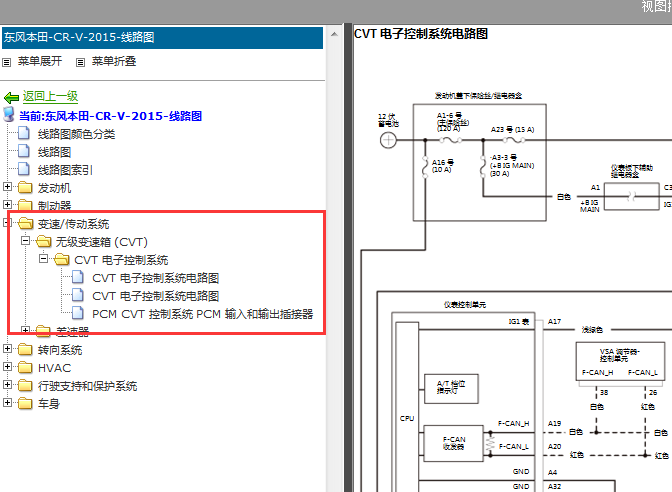Screen dimensions: 672x492
Task: Click the 行驶支持和保护系统 folder icon
Action: pos(25,385)
